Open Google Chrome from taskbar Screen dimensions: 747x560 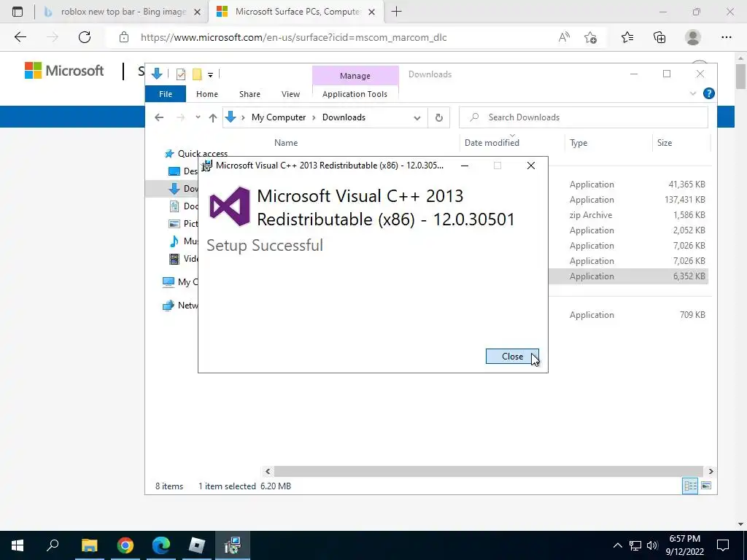(125, 545)
